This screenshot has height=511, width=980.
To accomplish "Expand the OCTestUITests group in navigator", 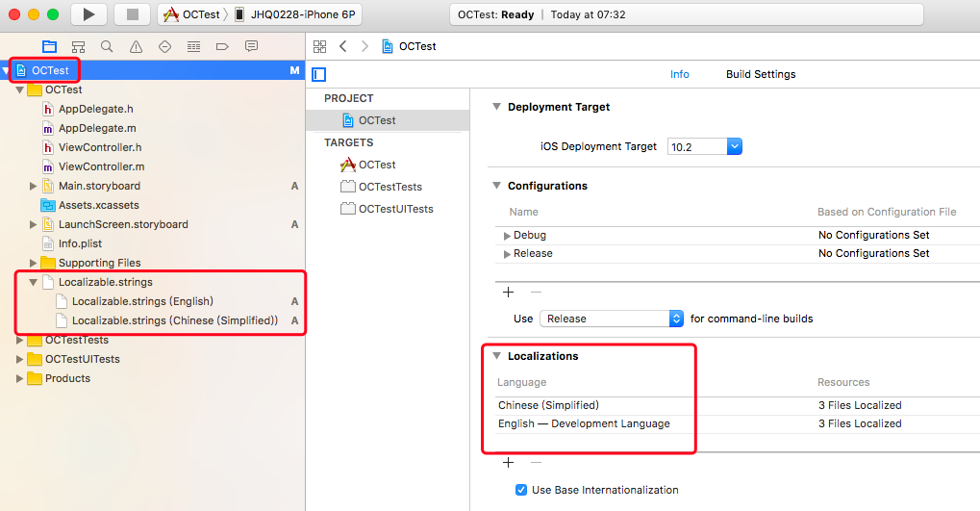I will click(x=20, y=359).
